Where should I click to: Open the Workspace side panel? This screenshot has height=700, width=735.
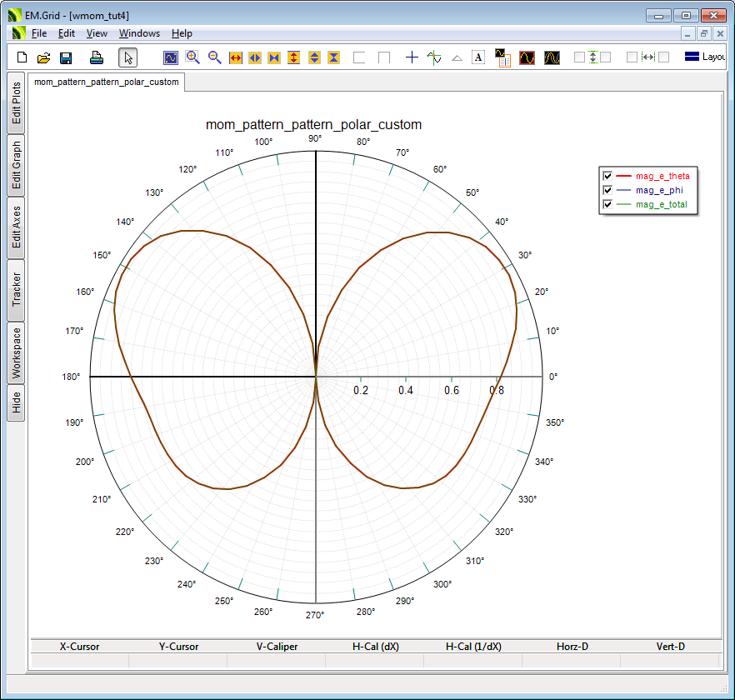16,353
